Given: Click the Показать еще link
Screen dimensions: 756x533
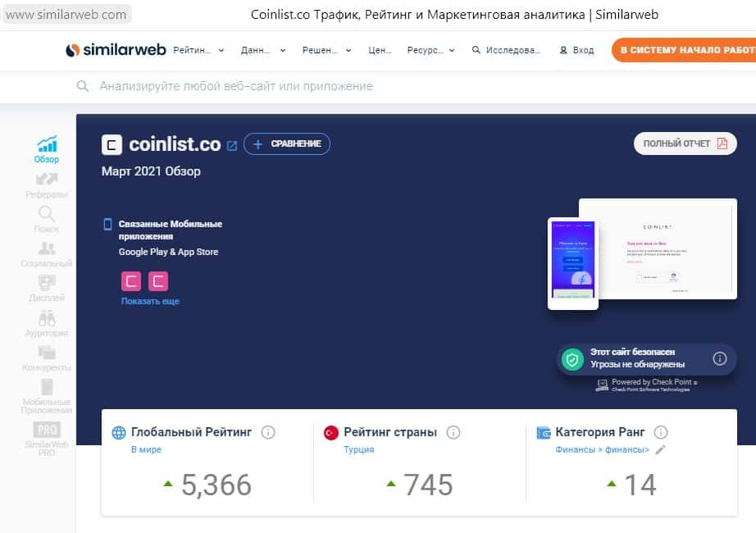Looking at the screenshot, I should pos(150,301).
